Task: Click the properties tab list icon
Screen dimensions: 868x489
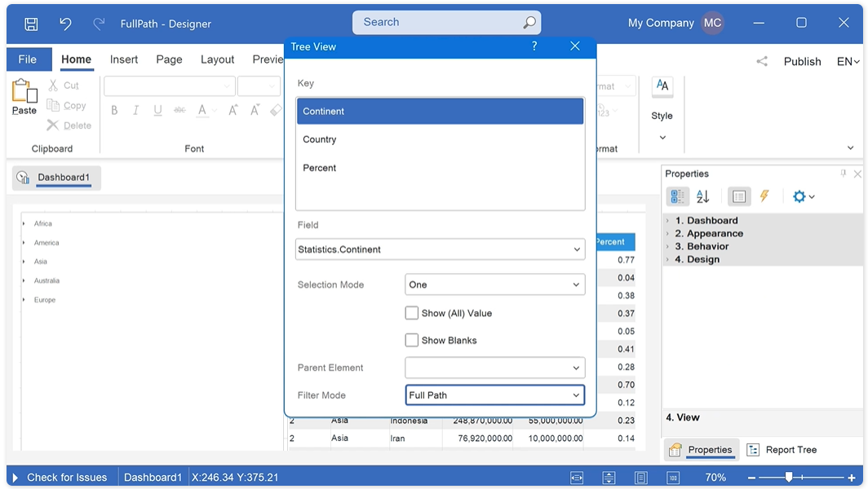Action: 738,196
